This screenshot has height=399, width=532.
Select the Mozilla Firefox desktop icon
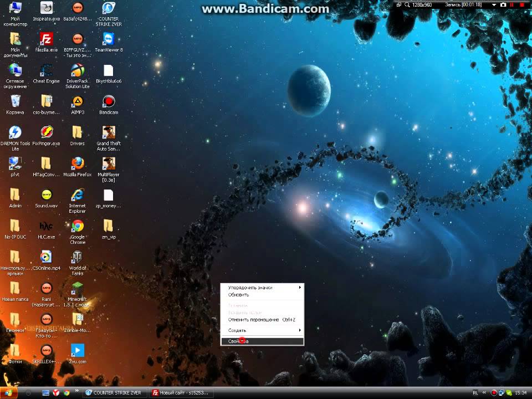click(78, 167)
